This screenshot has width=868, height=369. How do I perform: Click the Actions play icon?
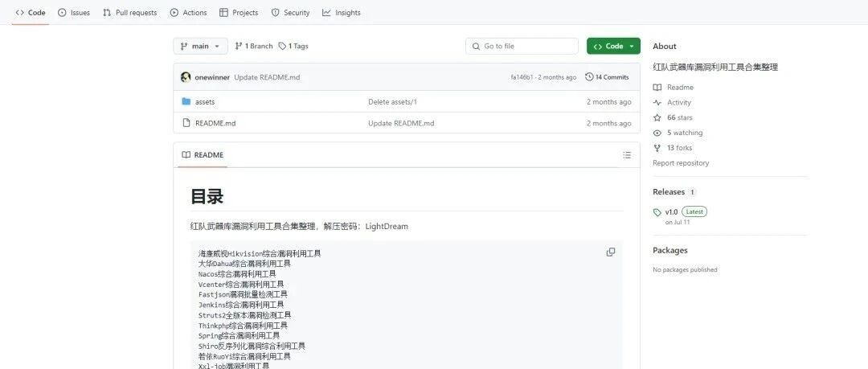pyautogui.click(x=174, y=13)
